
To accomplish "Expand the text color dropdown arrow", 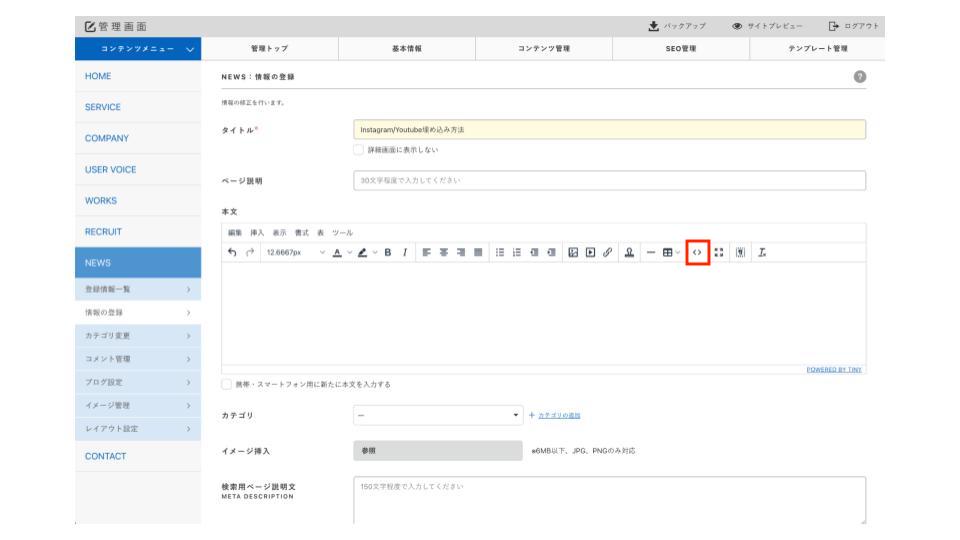I will [350, 252].
